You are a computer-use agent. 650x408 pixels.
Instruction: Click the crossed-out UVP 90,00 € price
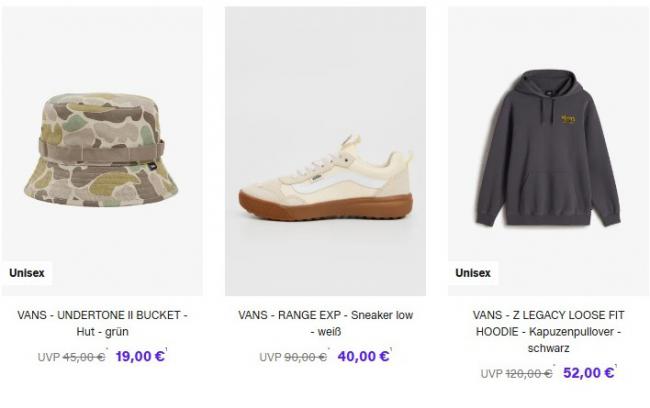[x=293, y=357]
